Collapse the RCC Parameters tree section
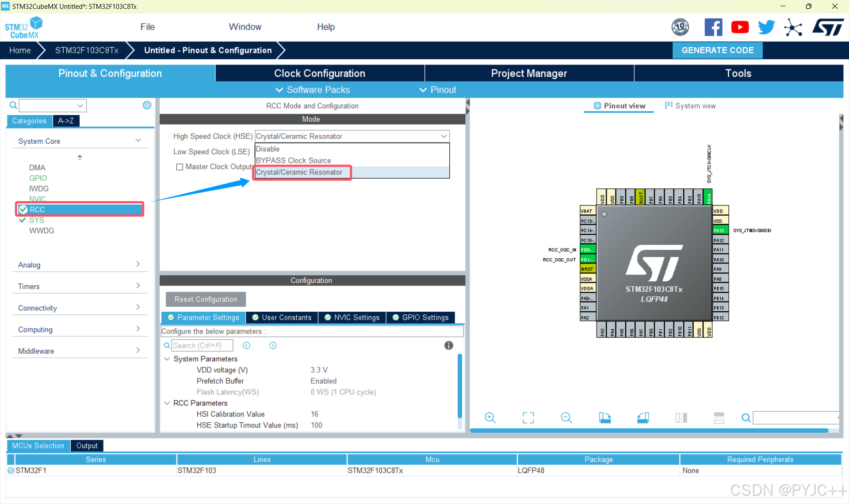This screenshot has height=504, width=849. click(x=167, y=403)
